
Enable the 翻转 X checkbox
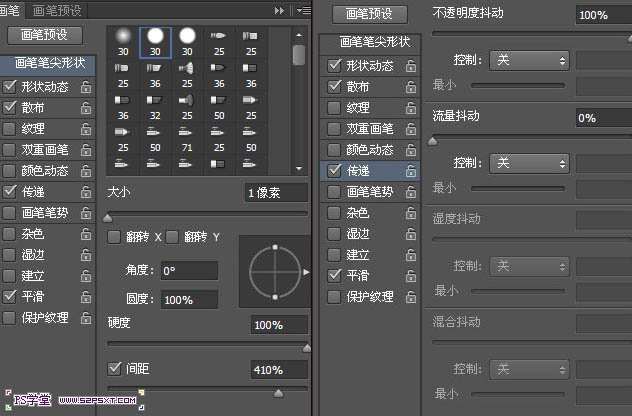(x=114, y=237)
